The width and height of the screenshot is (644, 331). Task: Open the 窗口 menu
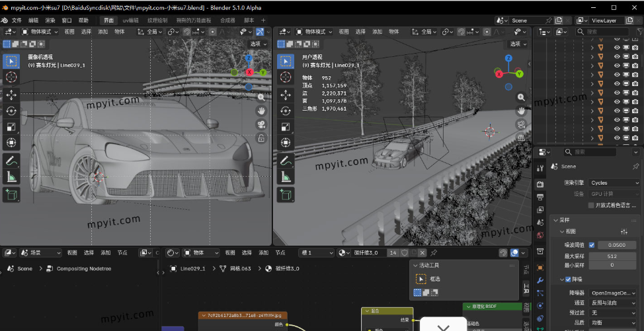click(67, 20)
